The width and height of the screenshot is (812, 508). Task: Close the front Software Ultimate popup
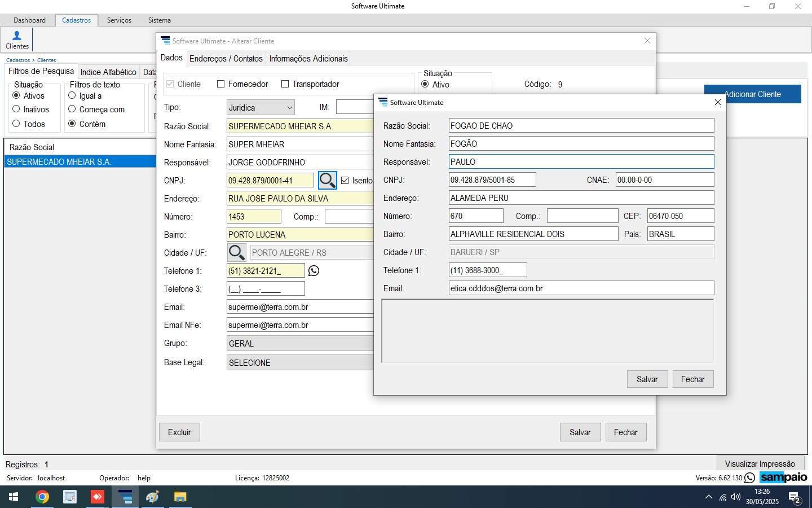pos(717,102)
